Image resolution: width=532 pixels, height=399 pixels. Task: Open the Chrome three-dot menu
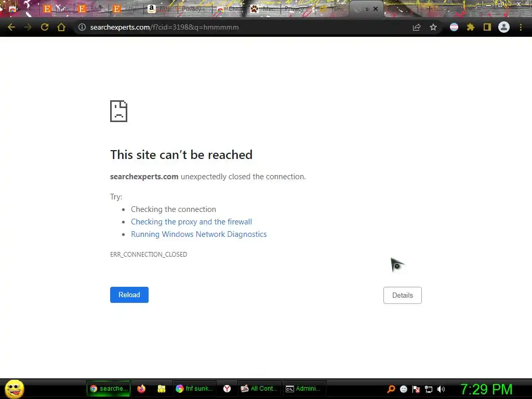pos(521,27)
